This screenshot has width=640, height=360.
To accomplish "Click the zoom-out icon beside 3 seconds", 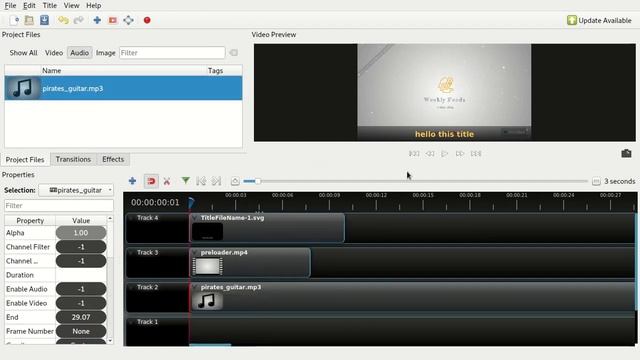I will pyautogui.click(x=596, y=181).
